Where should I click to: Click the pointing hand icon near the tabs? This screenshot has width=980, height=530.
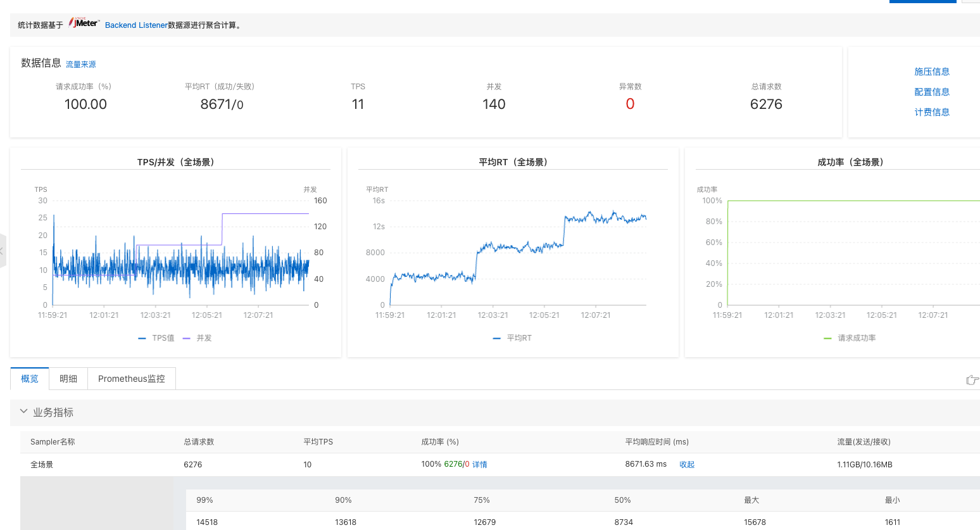pos(972,380)
